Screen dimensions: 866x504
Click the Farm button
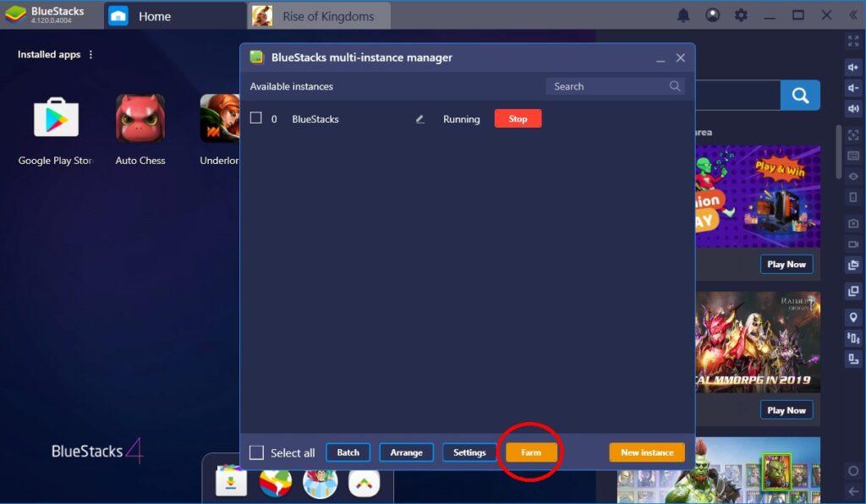pos(531,452)
